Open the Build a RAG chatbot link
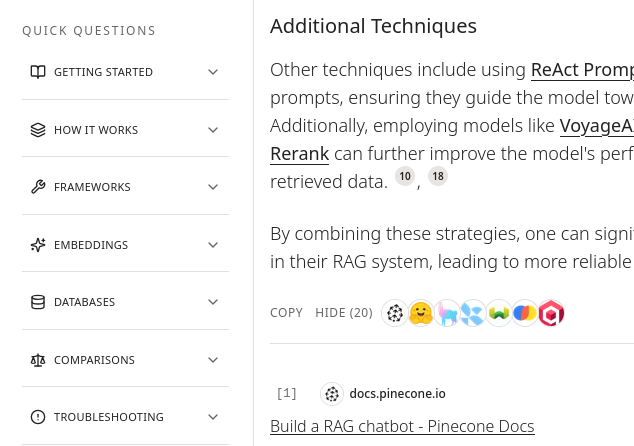This screenshot has width=634, height=446. (x=402, y=426)
